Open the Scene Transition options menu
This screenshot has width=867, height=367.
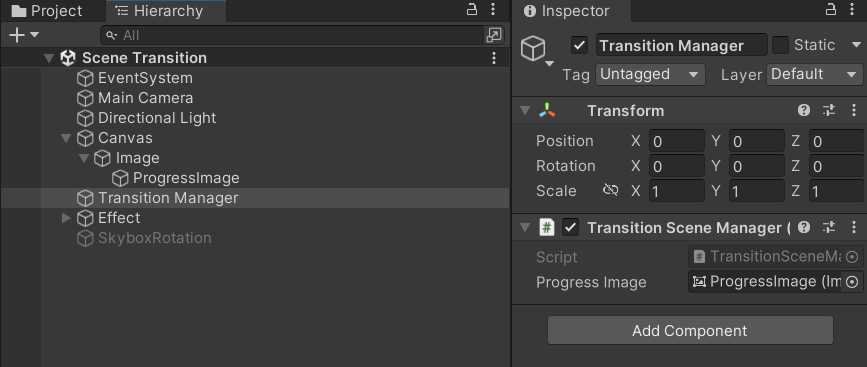pos(494,57)
